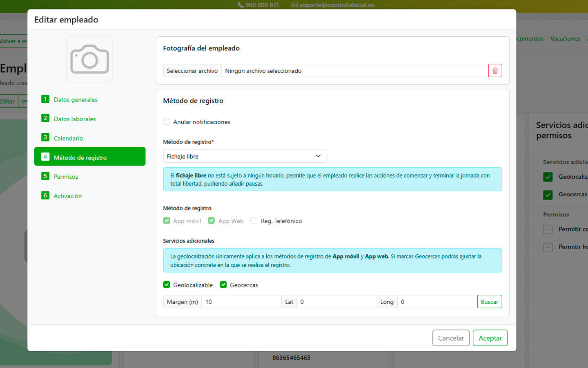Click step 1 number badge for Datos generales

45,99
